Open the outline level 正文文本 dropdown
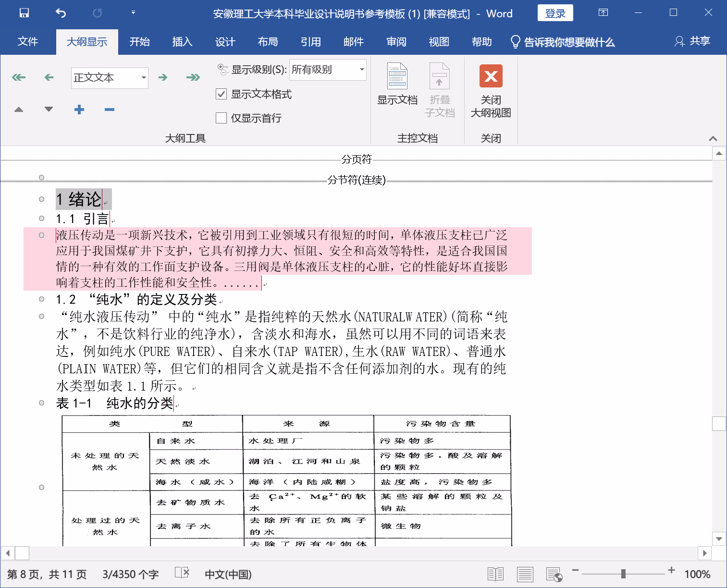The width and height of the screenshot is (727, 588). (x=143, y=78)
